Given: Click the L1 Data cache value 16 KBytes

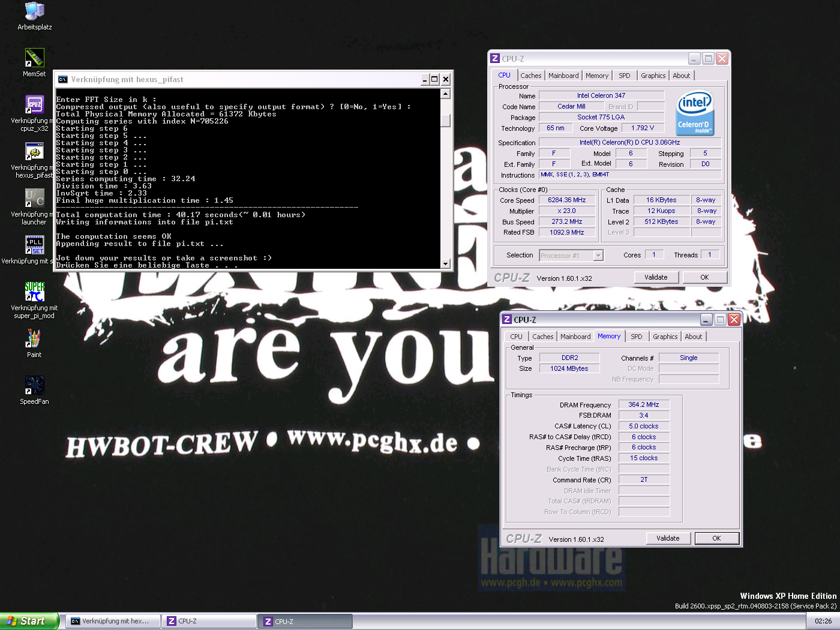Looking at the screenshot, I should 661,200.
